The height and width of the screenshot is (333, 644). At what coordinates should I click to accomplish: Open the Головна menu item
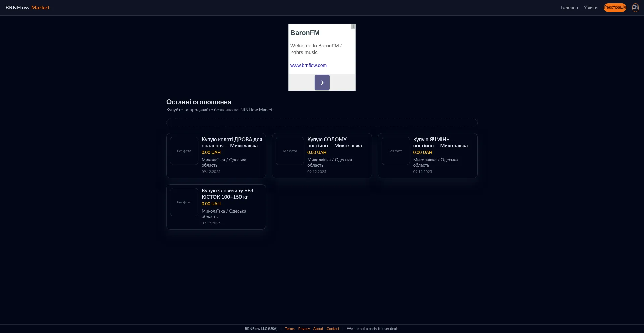click(569, 8)
